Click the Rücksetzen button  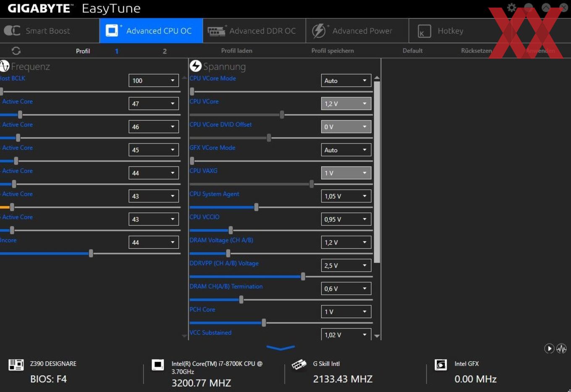[x=476, y=51]
